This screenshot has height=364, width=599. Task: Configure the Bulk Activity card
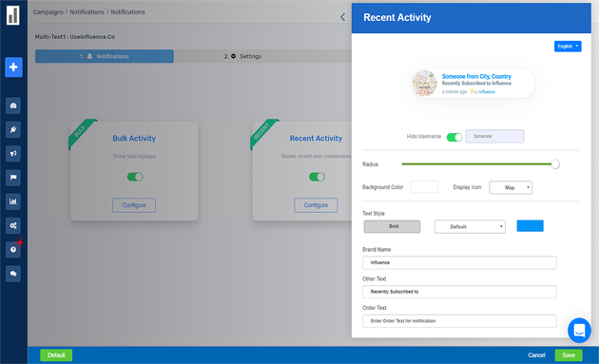click(134, 205)
